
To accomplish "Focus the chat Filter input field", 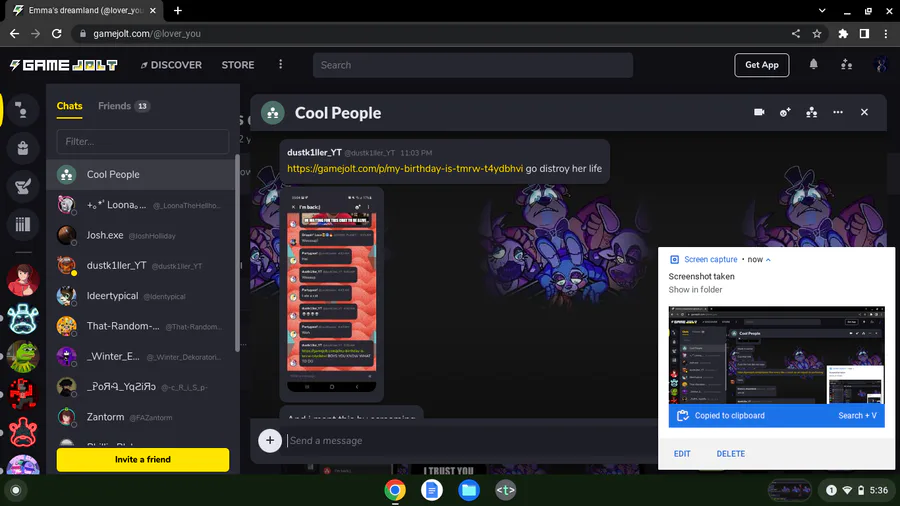I will click(x=143, y=141).
